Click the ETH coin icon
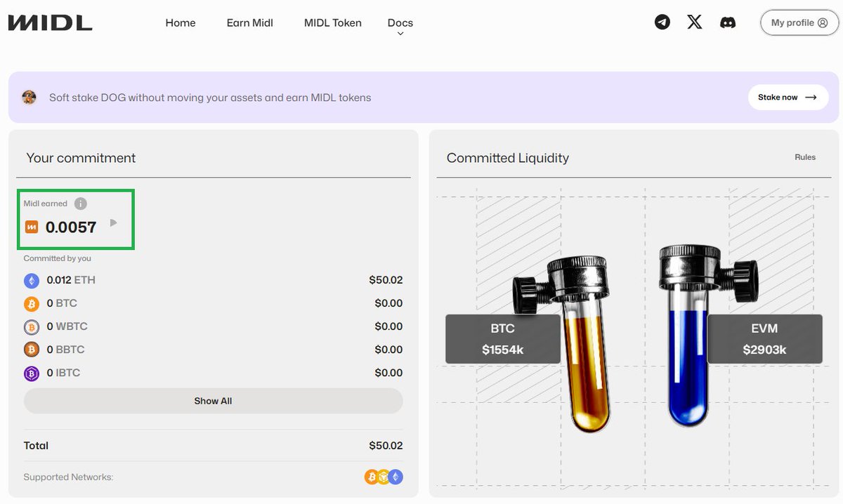This screenshot has height=504, width=843. (32, 281)
